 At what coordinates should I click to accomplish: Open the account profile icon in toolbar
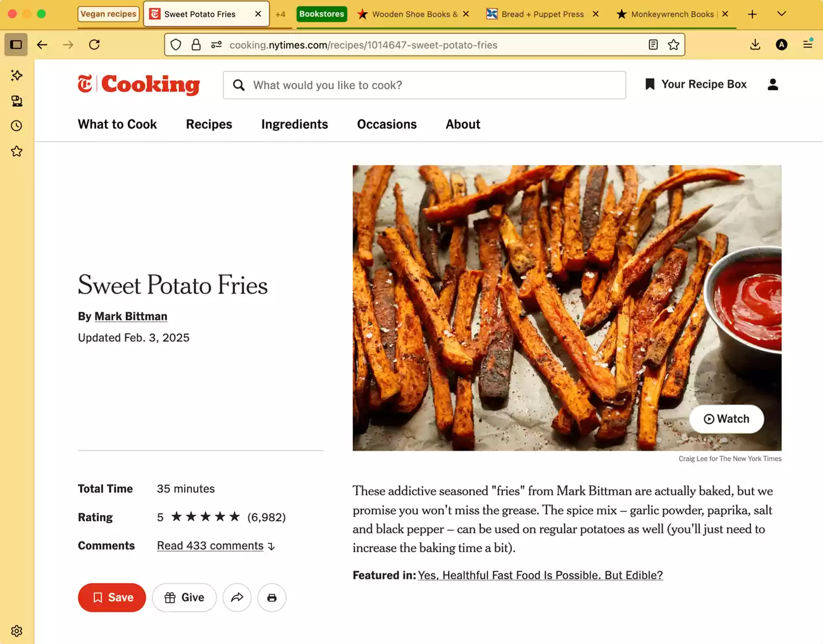[x=781, y=44]
